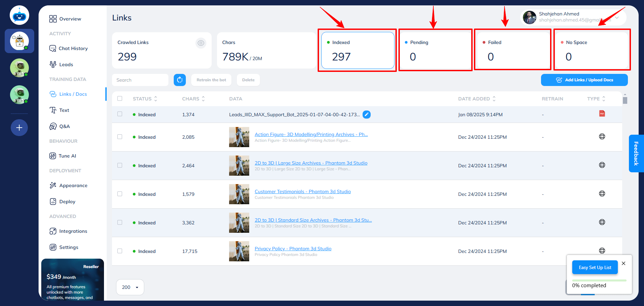
Task: Open Tune AI settings
Action: tap(67, 156)
